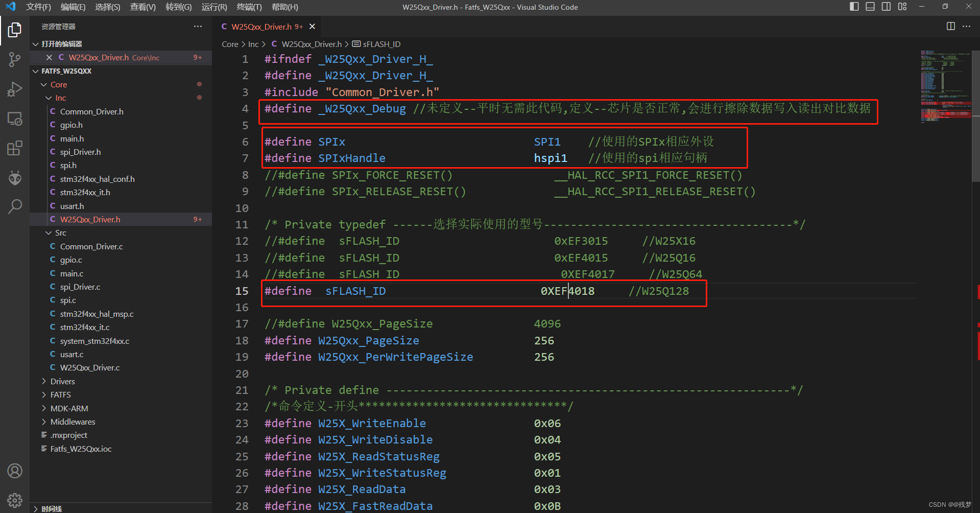The width and height of the screenshot is (980, 513).
Task: Click Inc in the breadcrumb path
Action: point(253,44)
